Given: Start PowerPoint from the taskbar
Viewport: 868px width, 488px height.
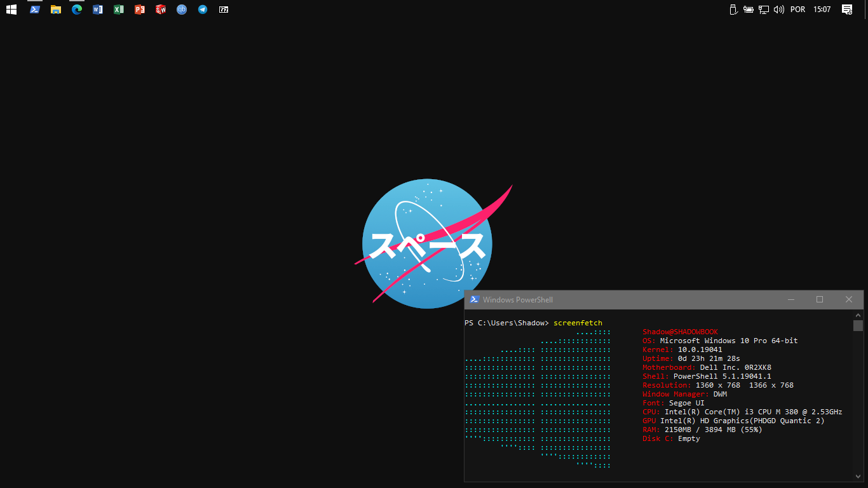Looking at the screenshot, I should [x=140, y=10].
